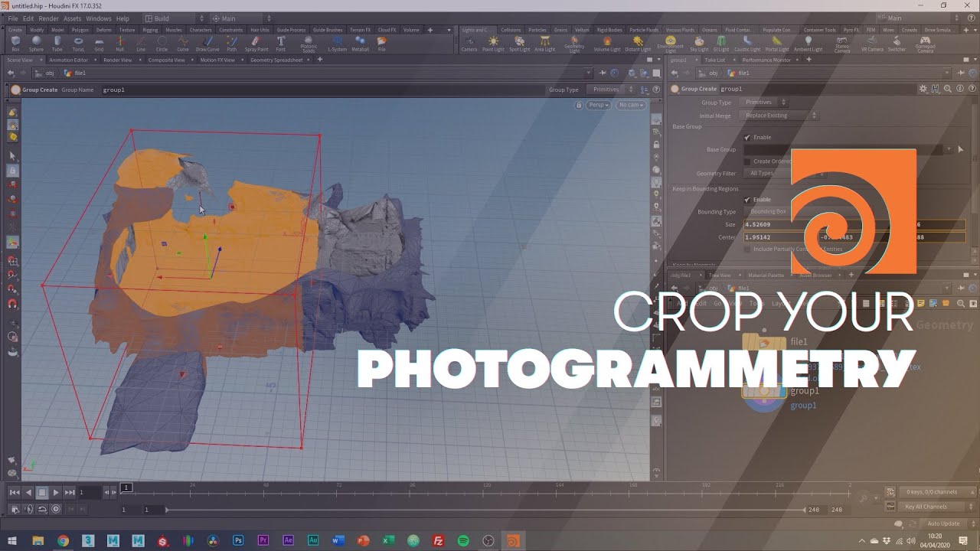This screenshot has height=551, width=980.
Task: Switch to Performance Monitor tab
Action: pyautogui.click(x=766, y=60)
